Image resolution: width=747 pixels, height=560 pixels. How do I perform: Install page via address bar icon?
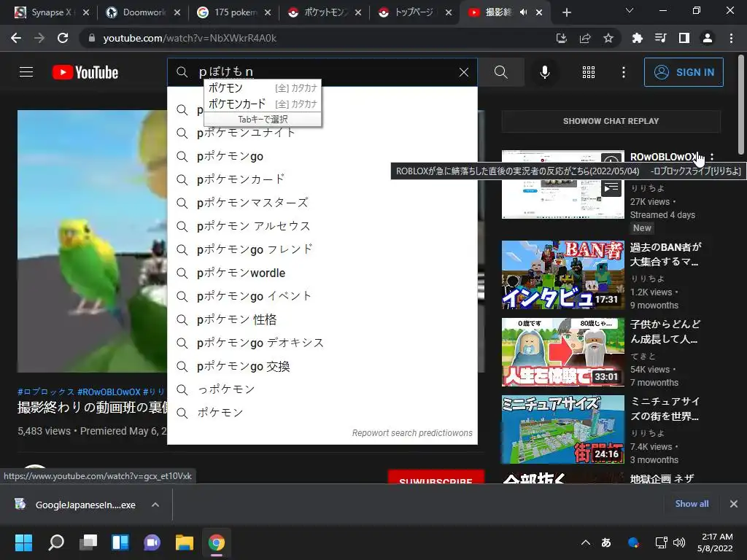tap(562, 38)
